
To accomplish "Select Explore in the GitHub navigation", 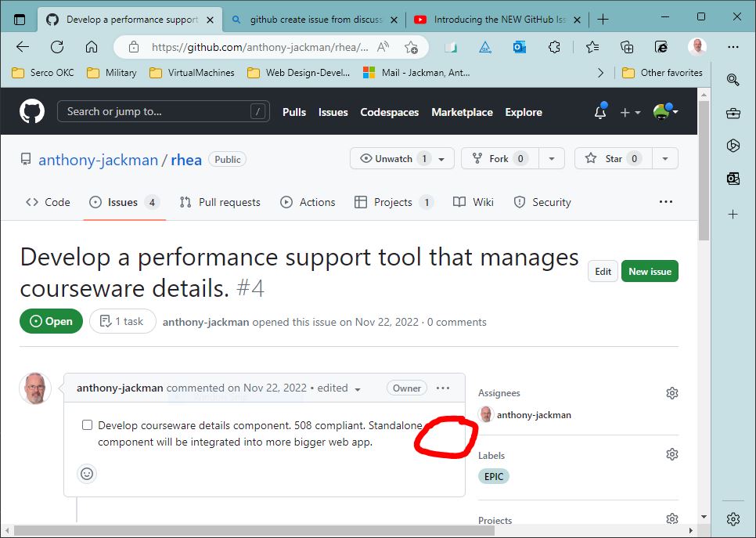I will click(523, 112).
